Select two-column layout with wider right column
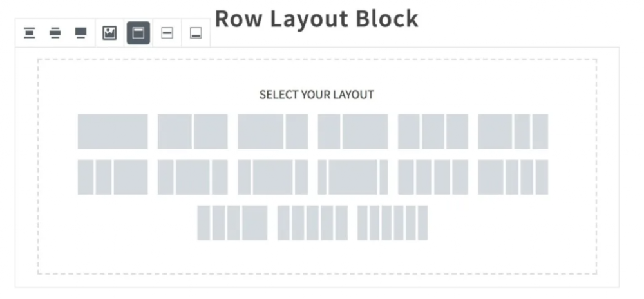The image size is (644, 299). pyautogui.click(x=352, y=132)
